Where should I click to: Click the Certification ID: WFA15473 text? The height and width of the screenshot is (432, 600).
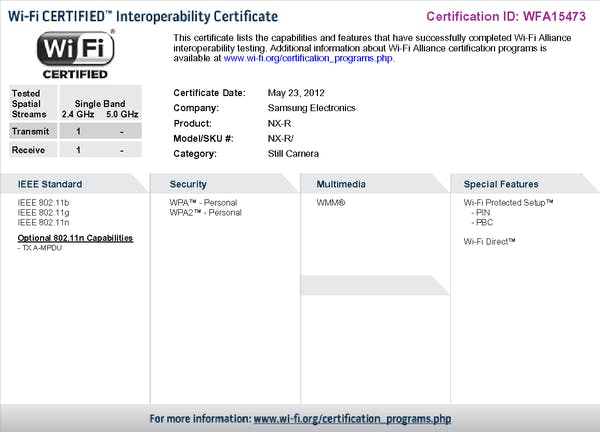(x=506, y=16)
